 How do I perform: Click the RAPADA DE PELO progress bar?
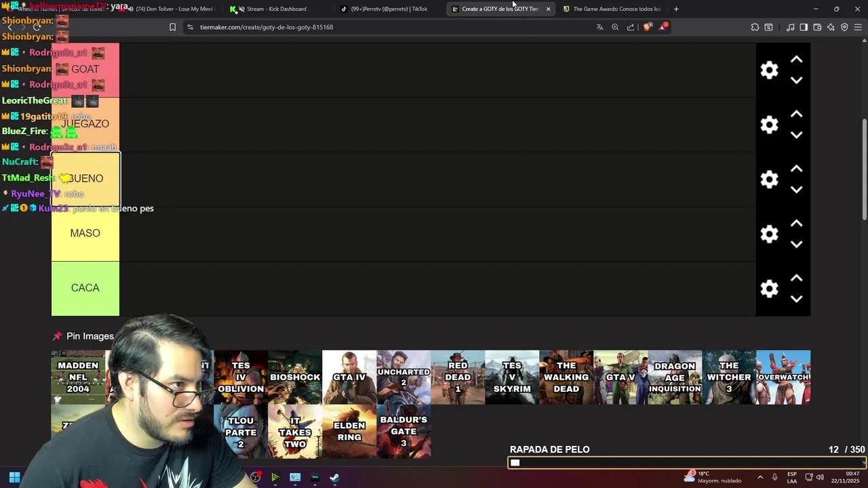687,463
